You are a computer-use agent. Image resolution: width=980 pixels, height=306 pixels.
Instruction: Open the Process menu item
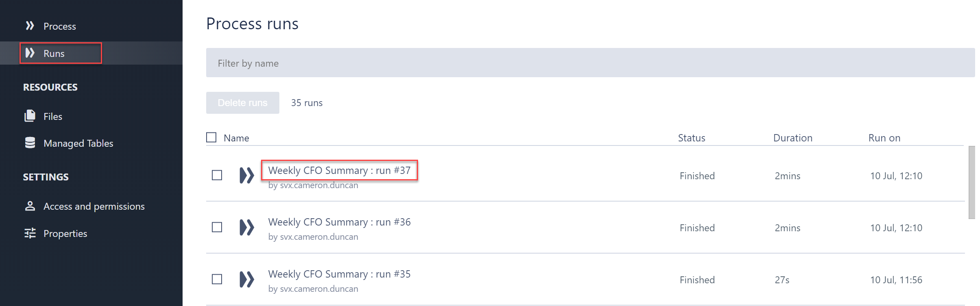pyautogui.click(x=59, y=26)
